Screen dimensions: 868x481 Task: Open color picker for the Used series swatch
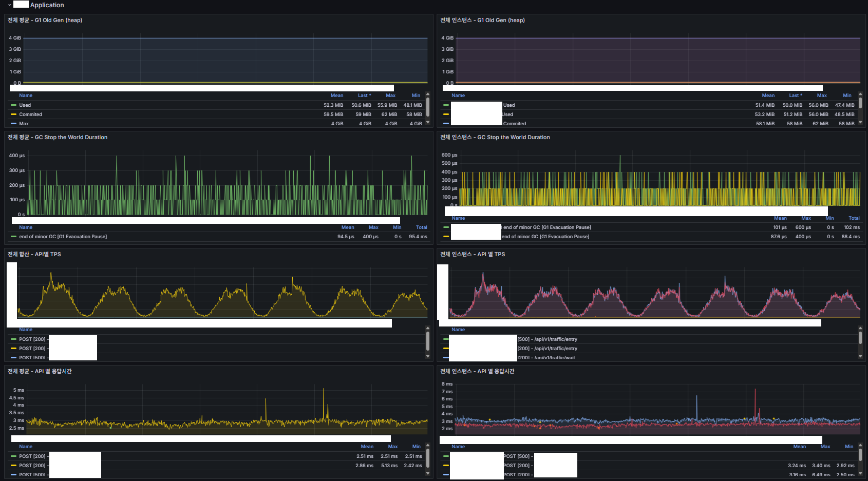(14, 105)
